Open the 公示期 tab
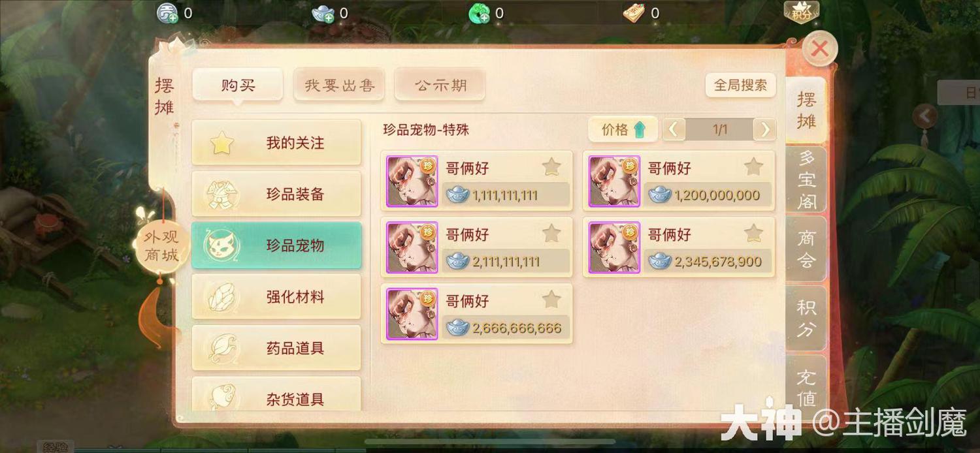 (x=440, y=86)
